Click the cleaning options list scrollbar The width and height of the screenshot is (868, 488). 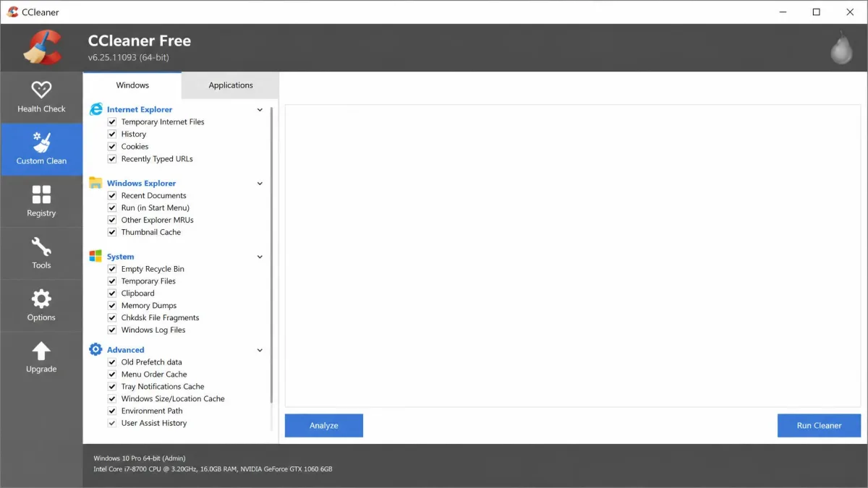pyautogui.click(x=272, y=254)
